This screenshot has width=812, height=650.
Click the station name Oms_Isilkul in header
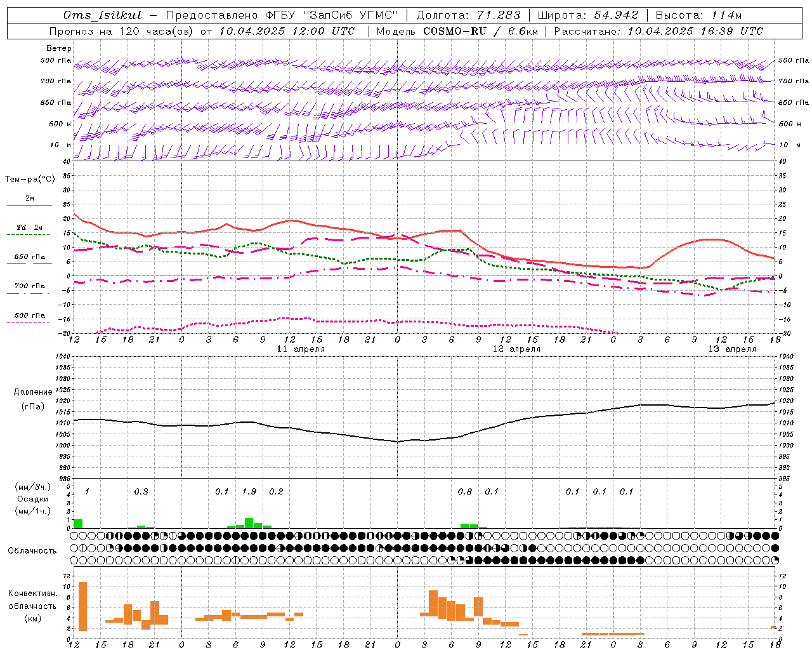coord(103,15)
